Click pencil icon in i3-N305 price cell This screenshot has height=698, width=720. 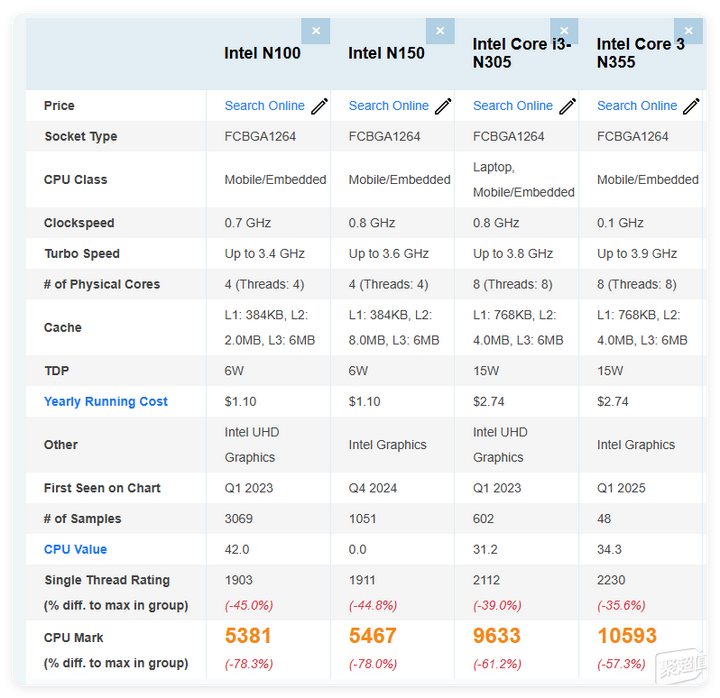(x=568, y=106)
